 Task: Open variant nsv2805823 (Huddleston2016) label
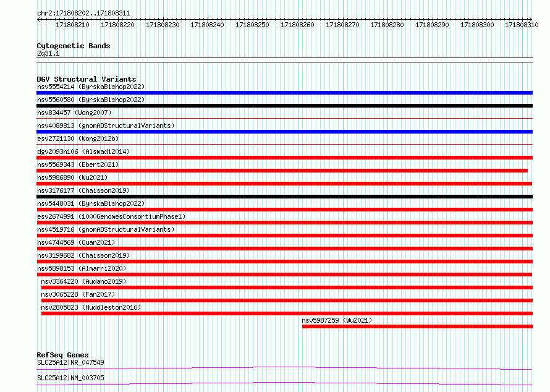click(x=91, y=307)
